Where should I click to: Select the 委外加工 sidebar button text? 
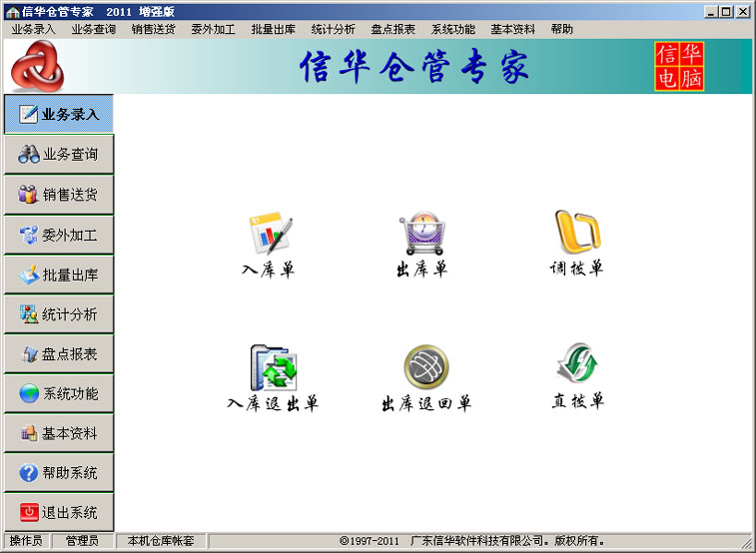70,235
